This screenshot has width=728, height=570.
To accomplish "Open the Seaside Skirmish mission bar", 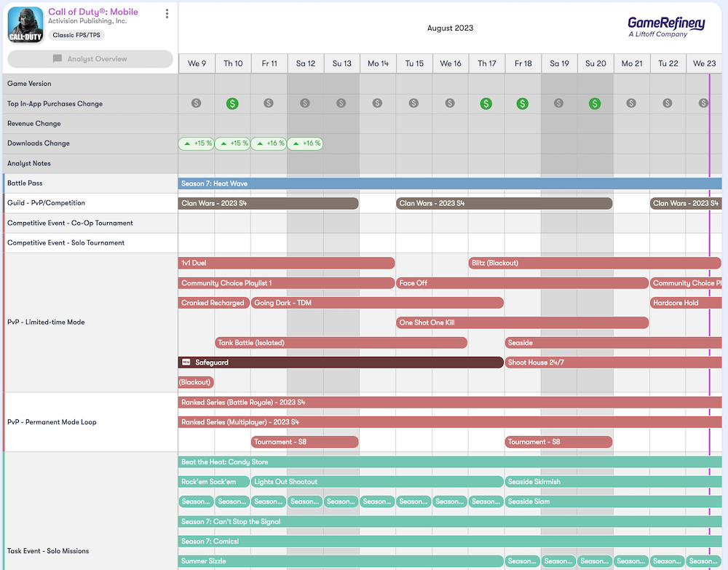I will [613, 482].
